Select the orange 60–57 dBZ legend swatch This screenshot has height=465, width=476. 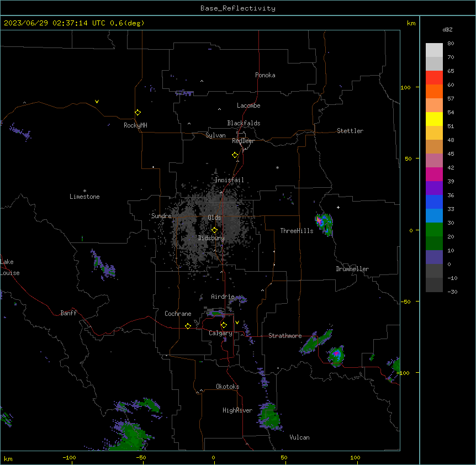point(434,91)
